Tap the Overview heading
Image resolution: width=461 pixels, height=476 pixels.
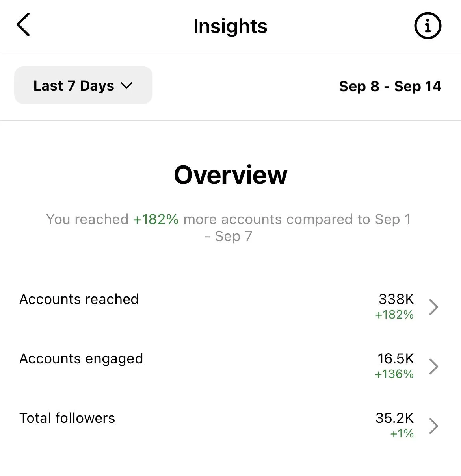point(230,175)
